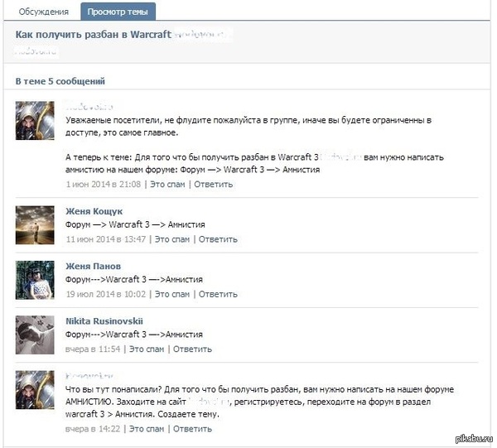Select the Просмотр темы tab
Viewport: 497px width, 448px height.
coord(118,12)
